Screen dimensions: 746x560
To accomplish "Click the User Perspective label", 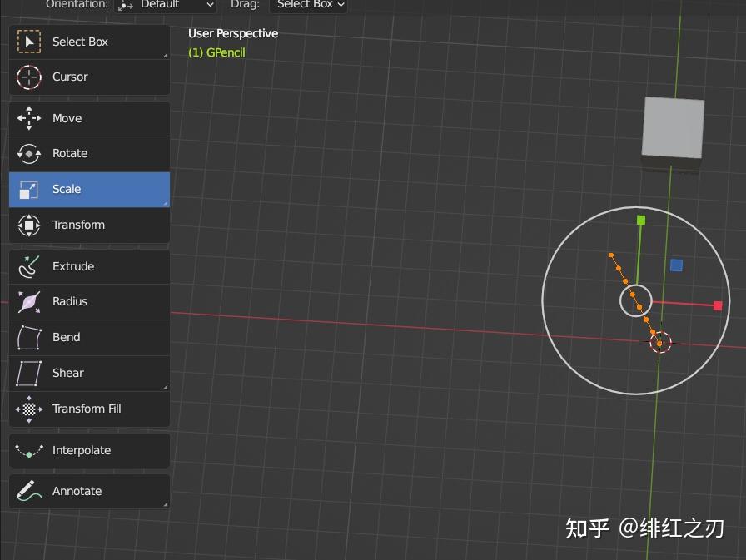I will point(232,33).
